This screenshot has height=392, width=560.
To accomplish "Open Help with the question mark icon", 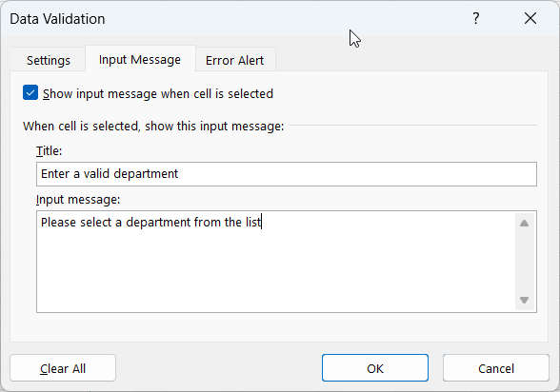I will (x=476, y=18).
